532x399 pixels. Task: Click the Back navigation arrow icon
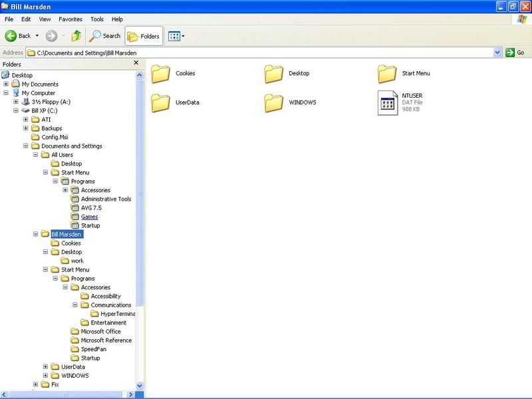(11, 36)
